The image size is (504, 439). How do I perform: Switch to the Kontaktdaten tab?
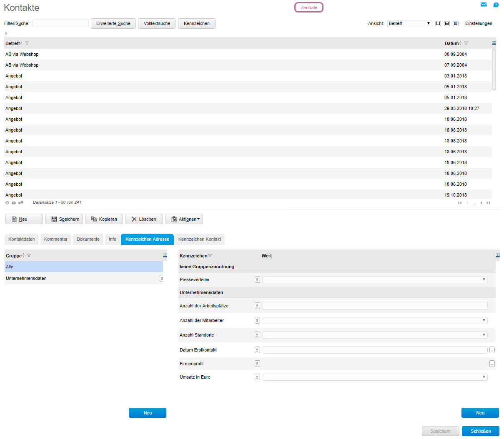pyautogui.click(x=22, y=239)
